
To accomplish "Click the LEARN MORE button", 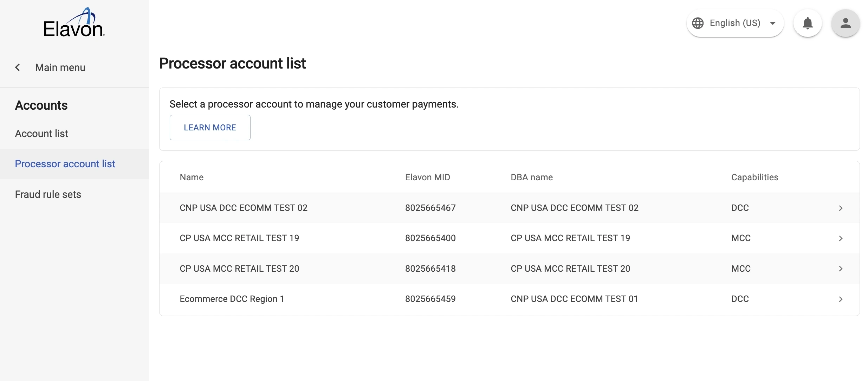I will (x=210, y=127).
